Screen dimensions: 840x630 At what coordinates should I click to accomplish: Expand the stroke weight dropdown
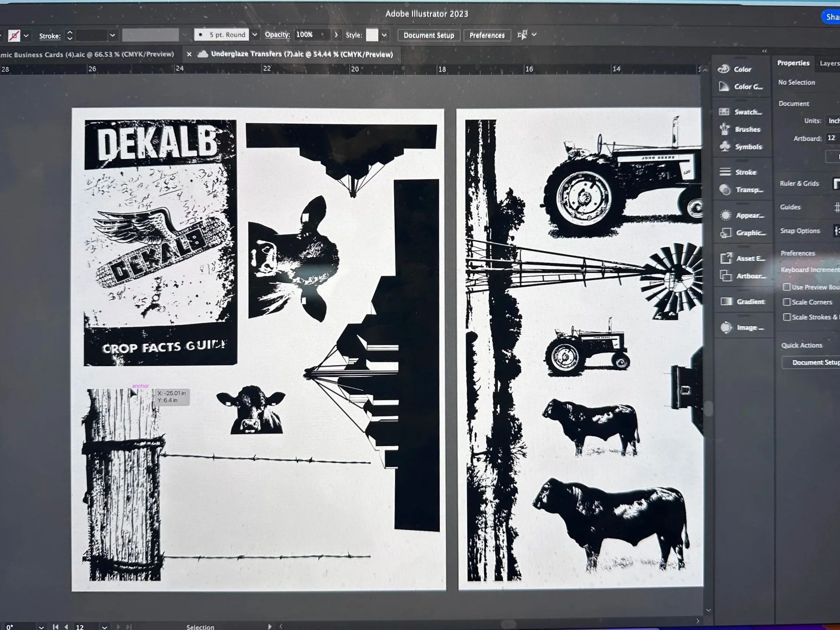coord(113,36)
